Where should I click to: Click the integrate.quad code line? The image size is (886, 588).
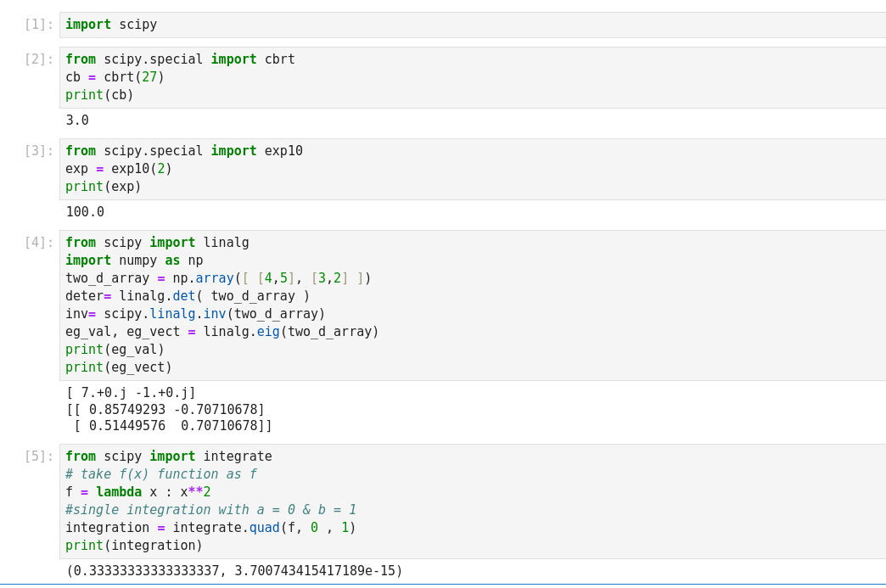[x=210, y=528]
